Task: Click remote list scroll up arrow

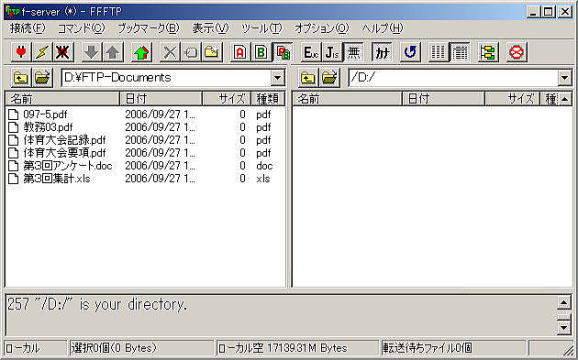Action: click(565, 99)
